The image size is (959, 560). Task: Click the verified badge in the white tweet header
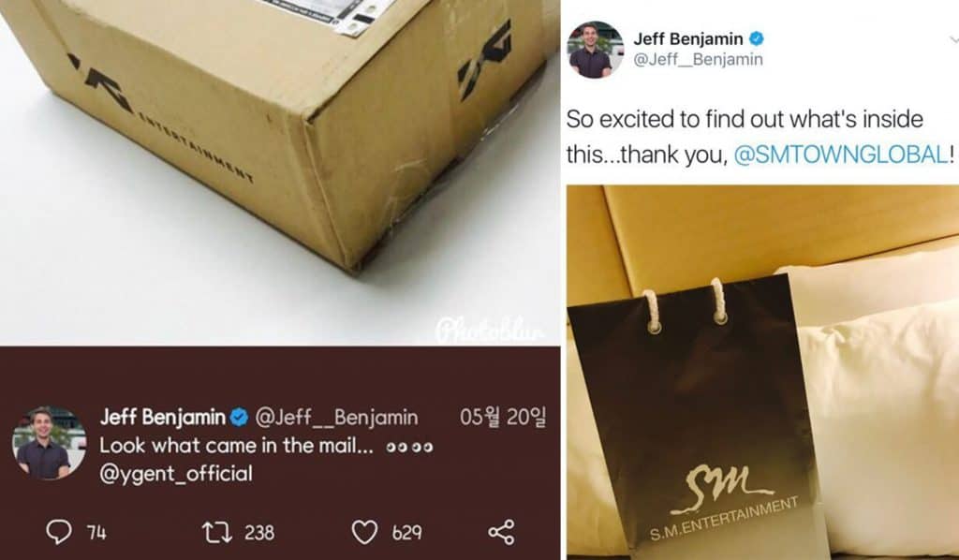tap(757, 38)
